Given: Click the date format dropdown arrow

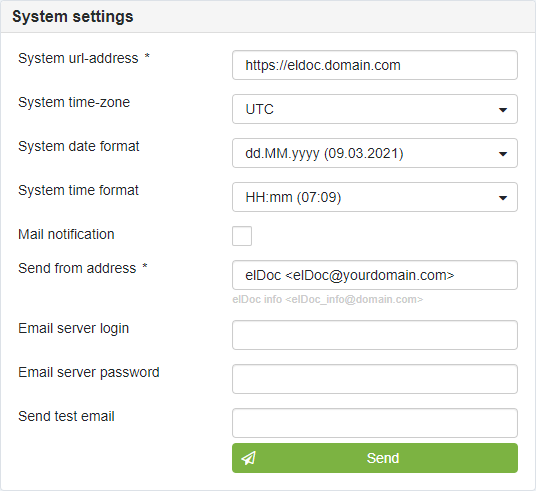Looking at the screenshot, I should 503,154.
